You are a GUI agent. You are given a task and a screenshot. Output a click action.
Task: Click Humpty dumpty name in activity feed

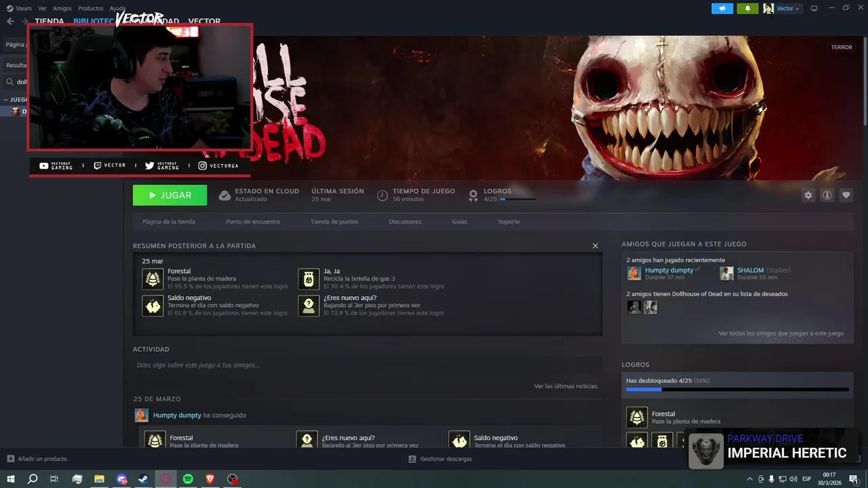point(177,415)
